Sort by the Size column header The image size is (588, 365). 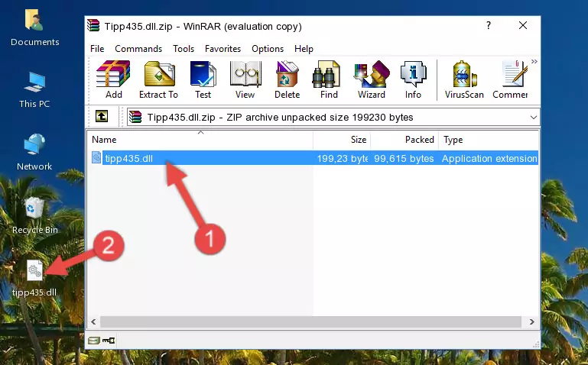(x=342, y=140)
